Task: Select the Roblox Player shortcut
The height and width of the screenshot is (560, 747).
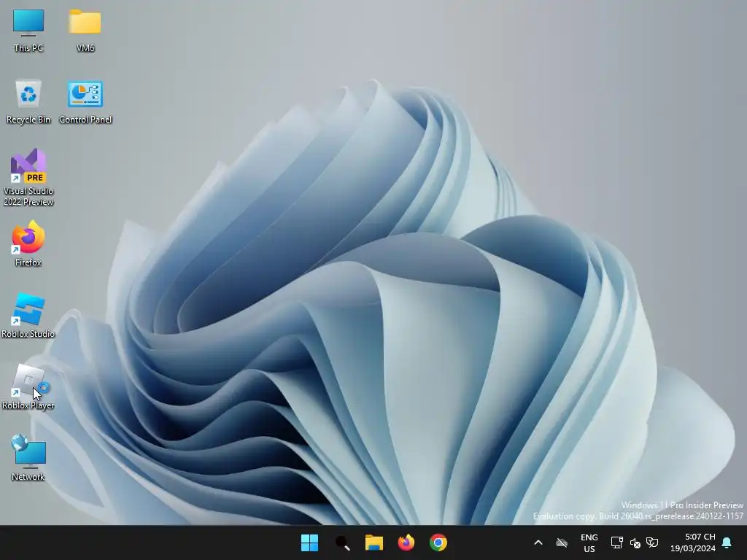Action: tap(28, 386)
